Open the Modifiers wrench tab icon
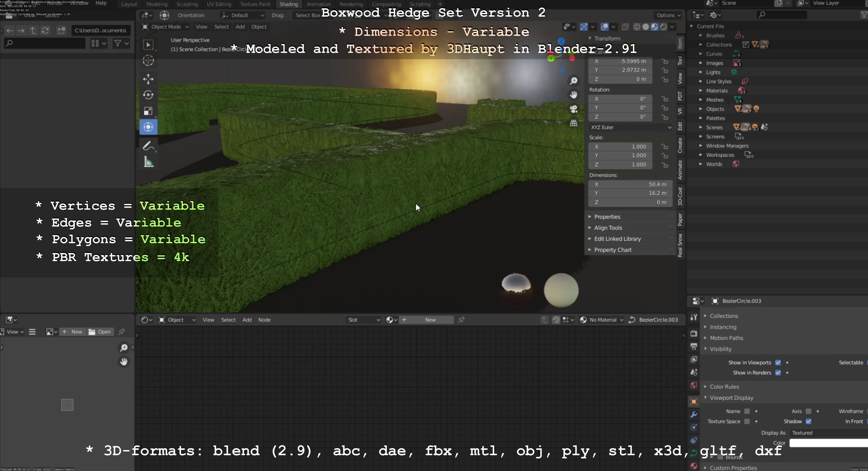Viewport: 868px width, 471px height. pos(694,414)
